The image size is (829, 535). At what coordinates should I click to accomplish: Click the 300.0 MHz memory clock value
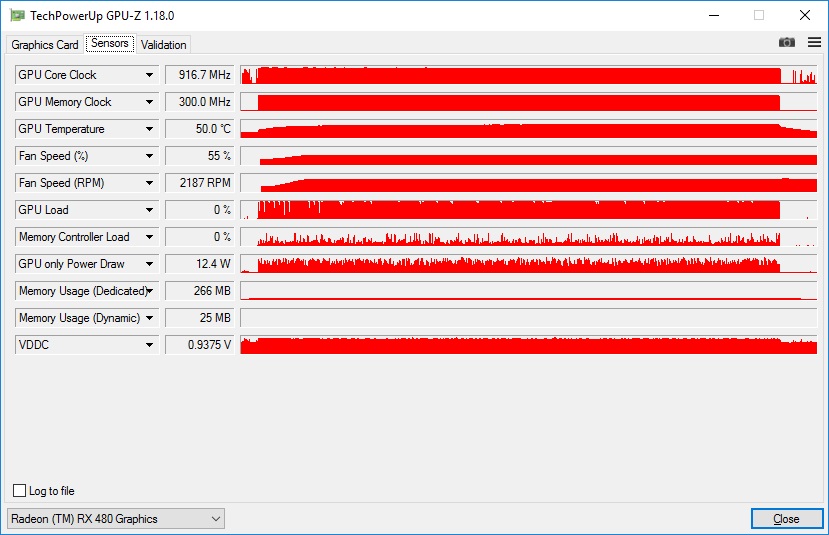(200, 102)
